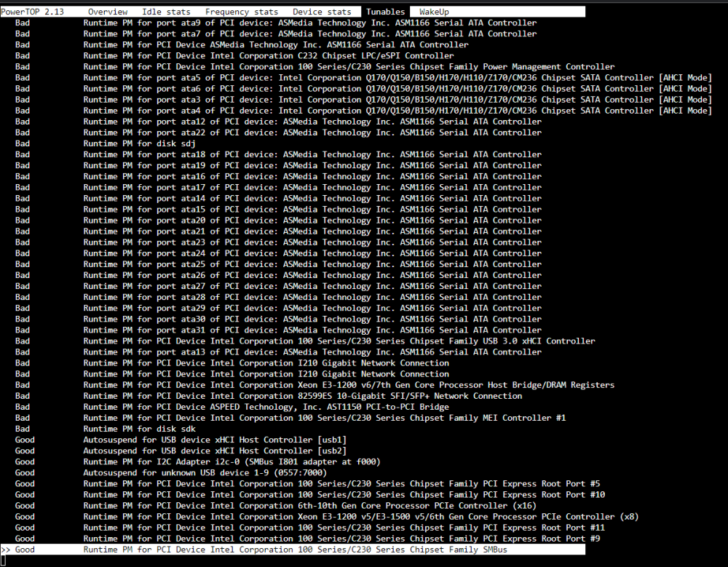Viewport: 728px width, 567px height.
Task: Select the port ata15 ASMedia row
Action: point(278,210)
